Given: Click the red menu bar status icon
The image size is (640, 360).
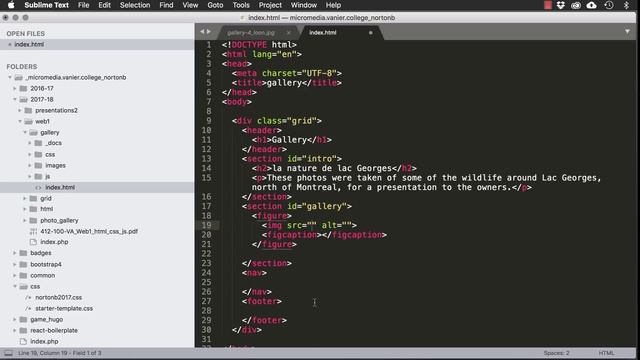Looking at the screenshot, I should coord(548,5).
